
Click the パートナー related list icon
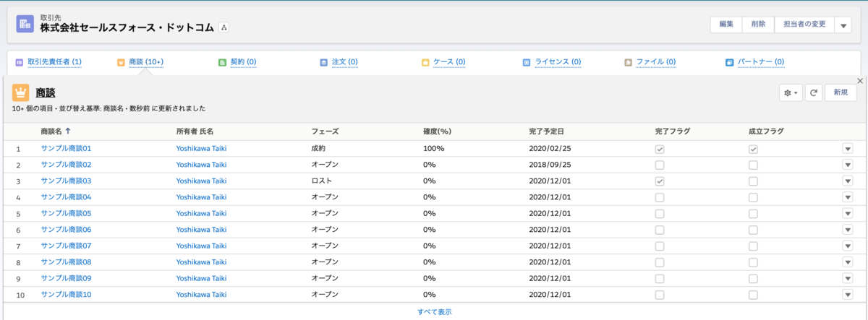coord(729,62)
